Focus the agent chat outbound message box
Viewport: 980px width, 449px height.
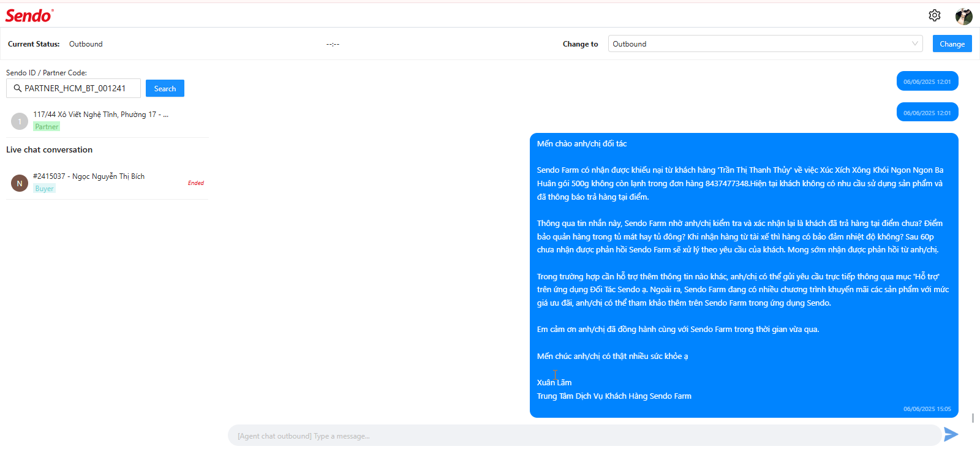point(584,436)
